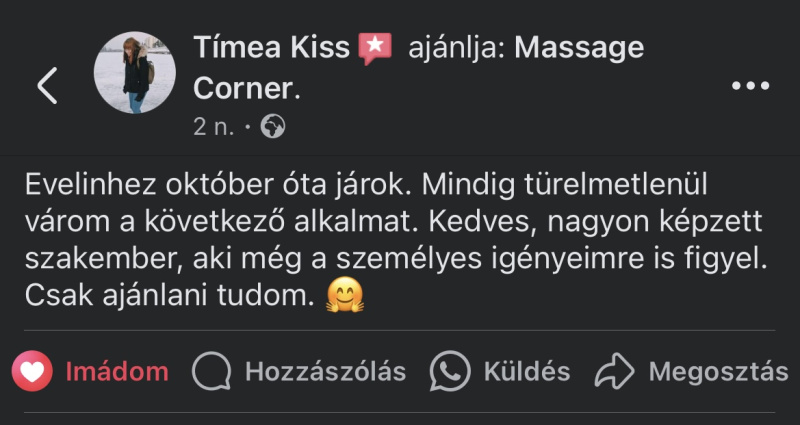Image resolution: width=800 pixels, height=425 pixels.
Task: Open the Tímea Kiss profile name link
Action: click(270, 47)
